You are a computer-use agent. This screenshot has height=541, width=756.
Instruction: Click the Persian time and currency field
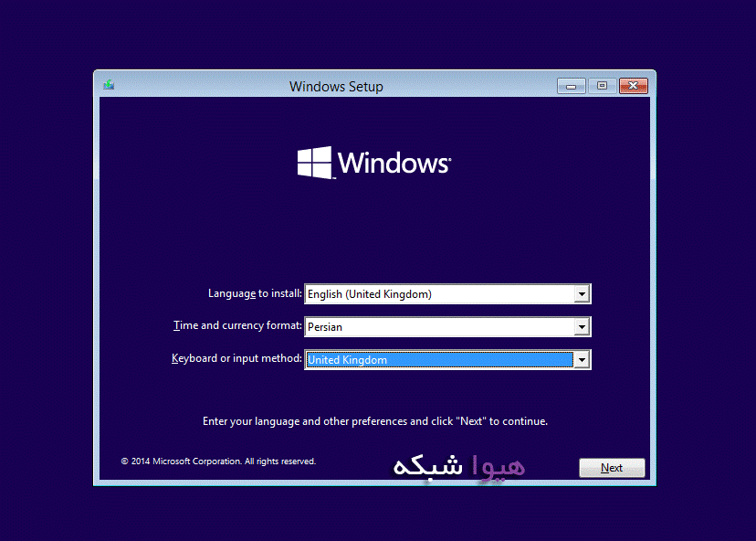(447, 327)
